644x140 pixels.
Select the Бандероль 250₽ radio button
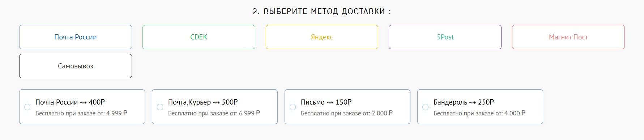point(425,107)
